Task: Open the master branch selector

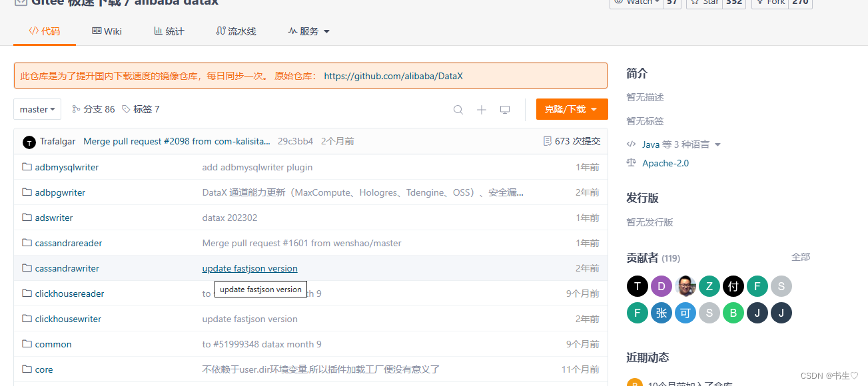Action: pyautogui.click(x=37, y=109)
